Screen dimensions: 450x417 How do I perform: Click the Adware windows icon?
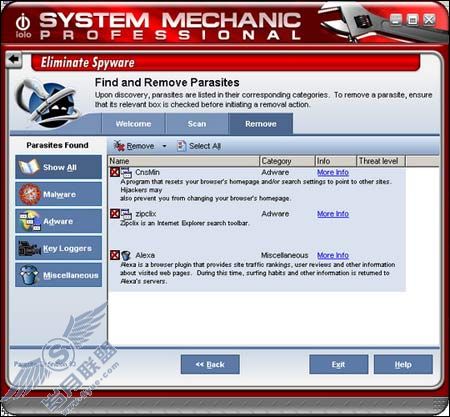(x=30, y=221)
